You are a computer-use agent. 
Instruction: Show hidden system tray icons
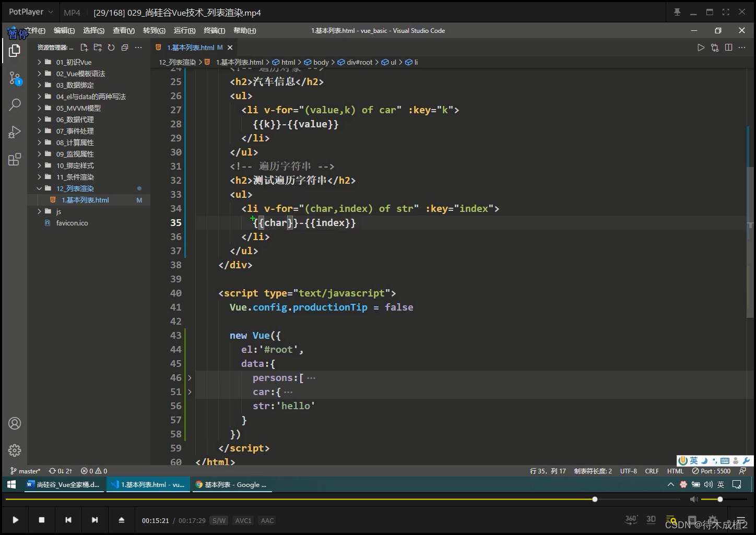pyautogui.click(x=671, y=484)
